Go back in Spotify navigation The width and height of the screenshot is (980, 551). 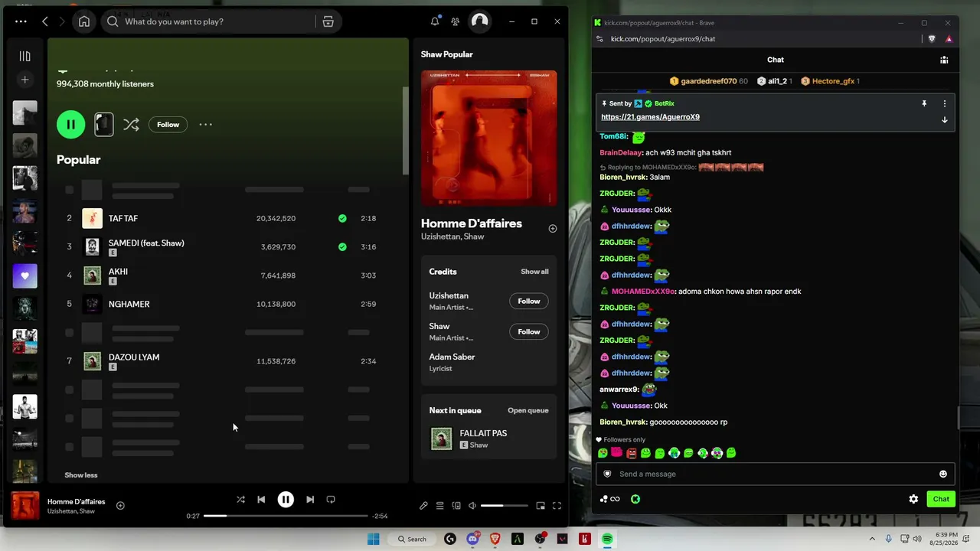pyautogui.click(x=45, y=21)
